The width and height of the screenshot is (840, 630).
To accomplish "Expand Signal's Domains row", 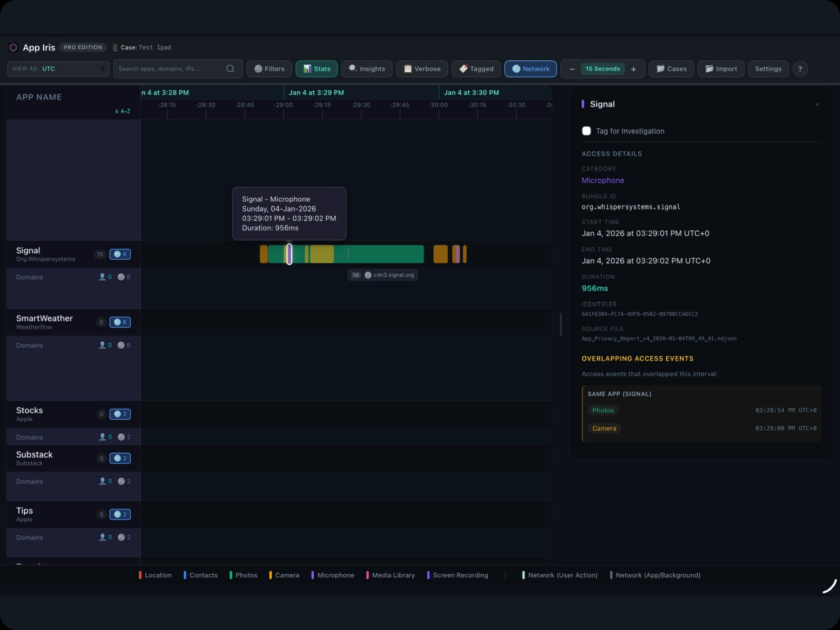I will point(73,288).
